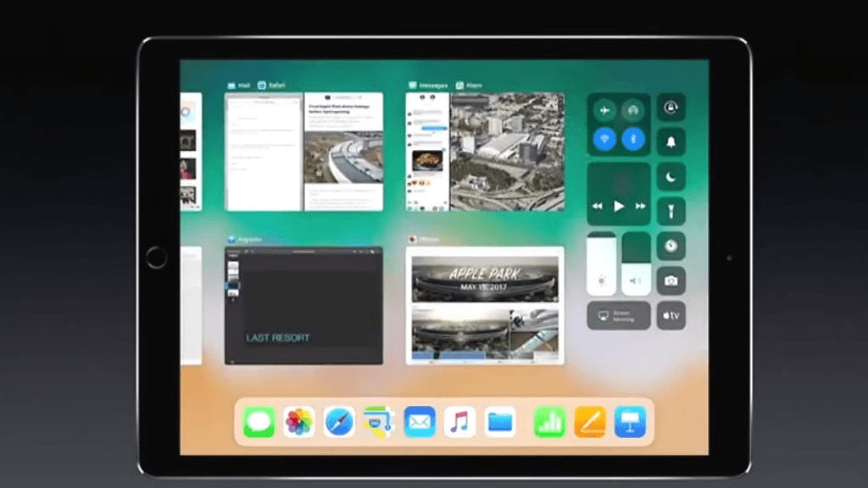Toggle Airplane Mode in Control Center
The height and width of the screenshot is (488, 868).
pos(604,110)
